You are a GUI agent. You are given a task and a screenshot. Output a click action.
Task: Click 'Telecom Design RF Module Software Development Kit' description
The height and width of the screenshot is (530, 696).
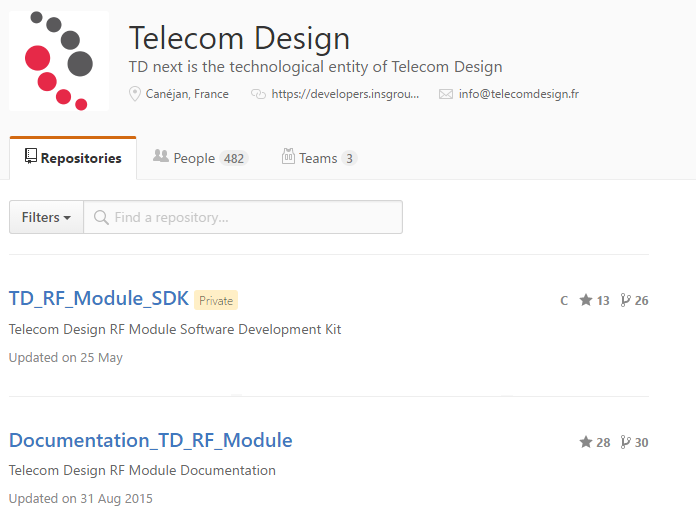coord(175,329)
